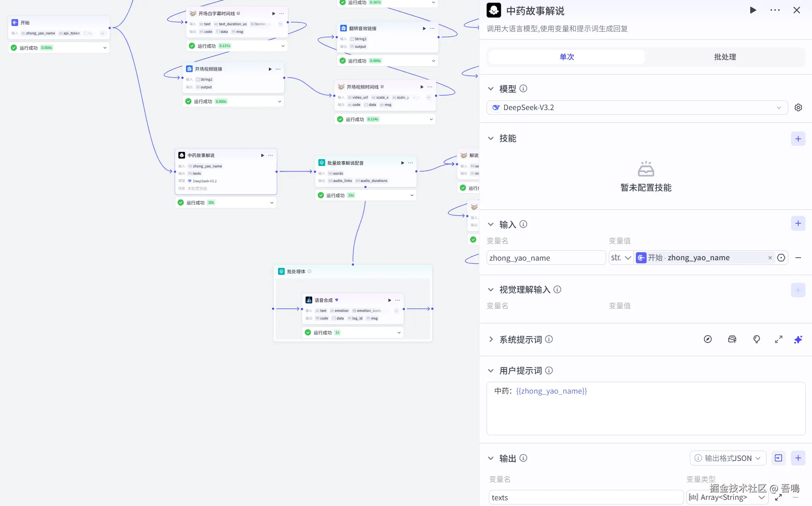Select the 单次 tab
812x506 pixels.
tap(566, 57)
